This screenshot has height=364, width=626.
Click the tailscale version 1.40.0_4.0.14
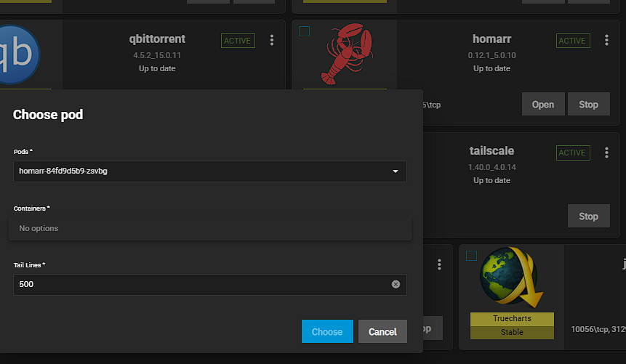pos(491,167)
